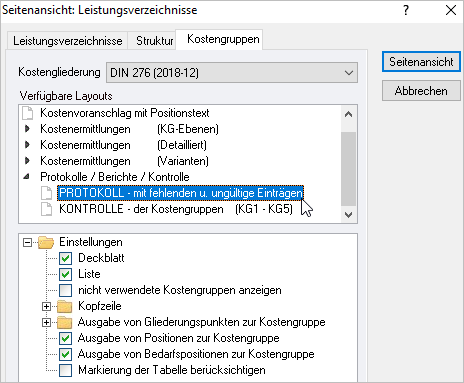Close the Seitenansicht dialog window
464x383 pixels.
tap(451, 10)
